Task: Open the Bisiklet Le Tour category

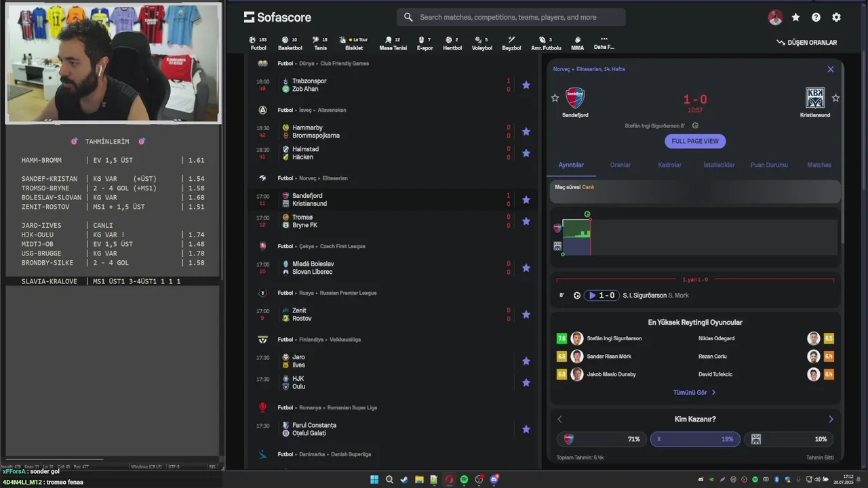Action: (354, 43)
